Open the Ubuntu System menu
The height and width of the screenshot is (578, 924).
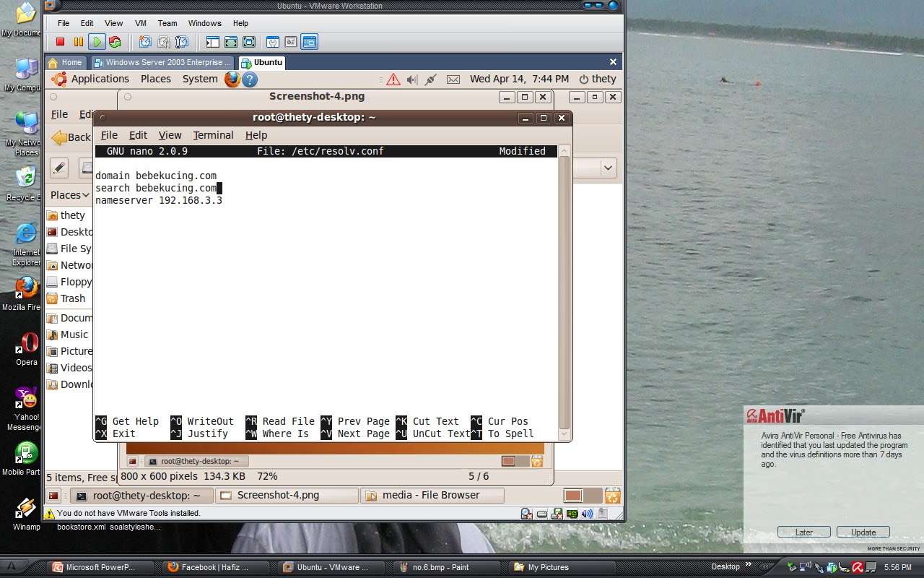tap(200, 79)
